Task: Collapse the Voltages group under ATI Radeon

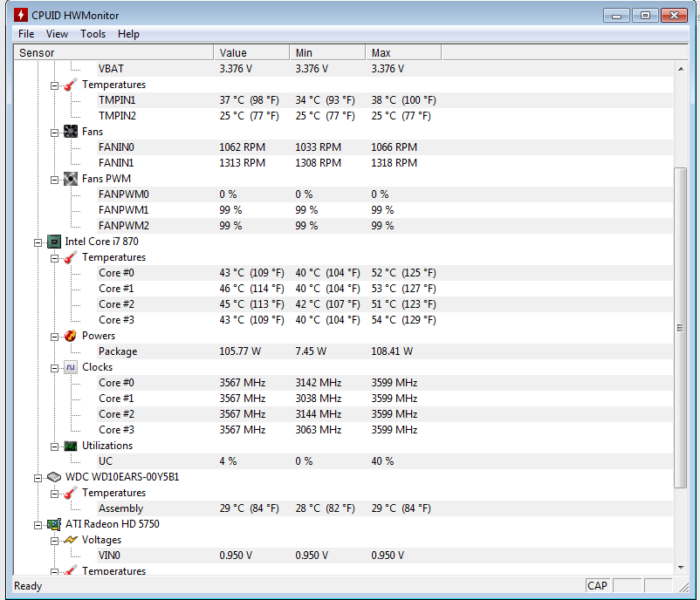Action: (x=54, y=541)
